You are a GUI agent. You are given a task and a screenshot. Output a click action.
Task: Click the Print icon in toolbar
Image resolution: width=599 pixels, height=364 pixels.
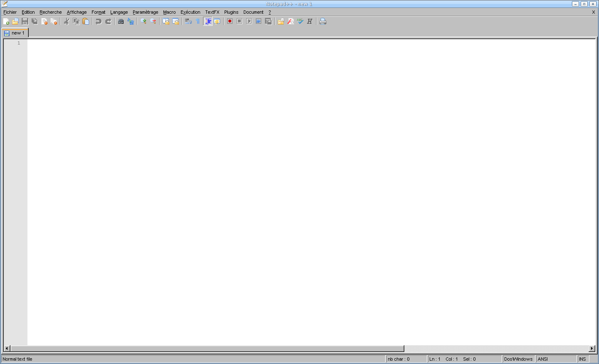[323, 21]
